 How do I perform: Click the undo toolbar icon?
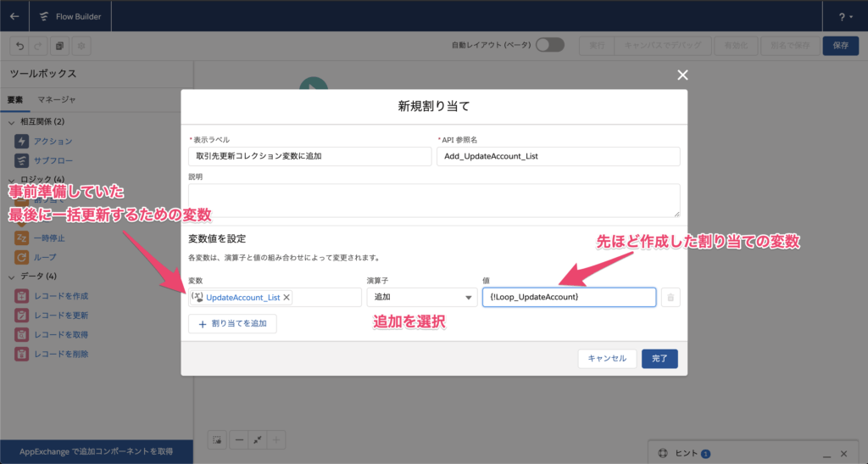20,46
